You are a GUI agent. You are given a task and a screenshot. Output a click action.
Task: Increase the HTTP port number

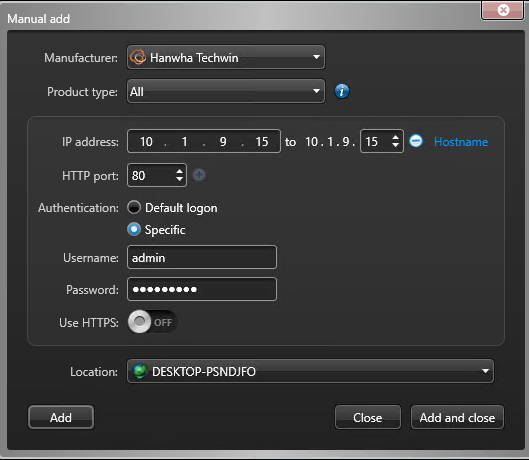179,171
